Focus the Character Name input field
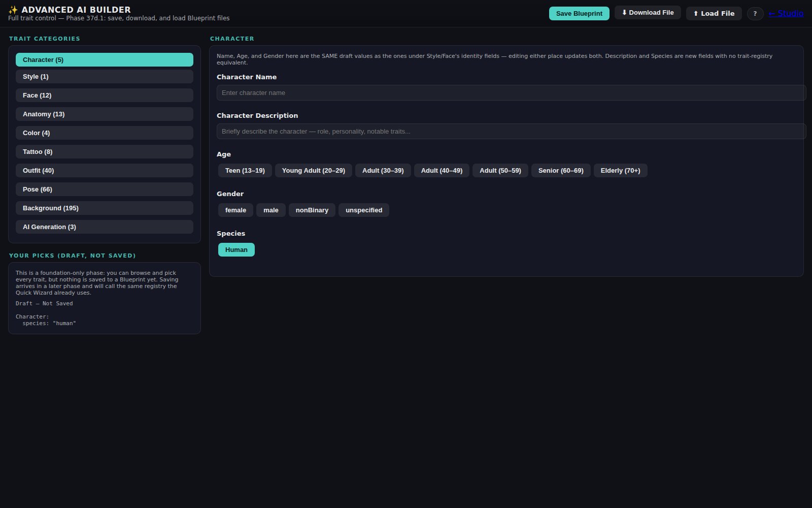812x508 pixels. (511, 93)
